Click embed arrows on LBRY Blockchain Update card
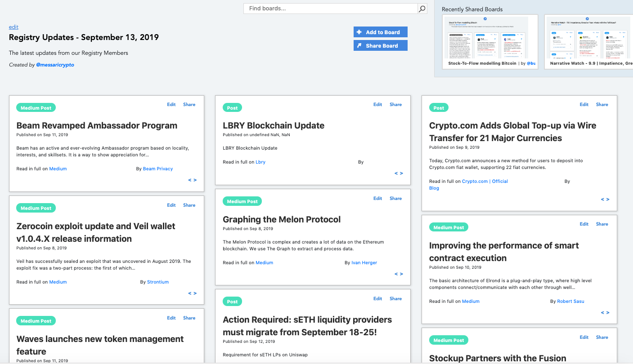The image size is (633, 364). click(399, 173)
